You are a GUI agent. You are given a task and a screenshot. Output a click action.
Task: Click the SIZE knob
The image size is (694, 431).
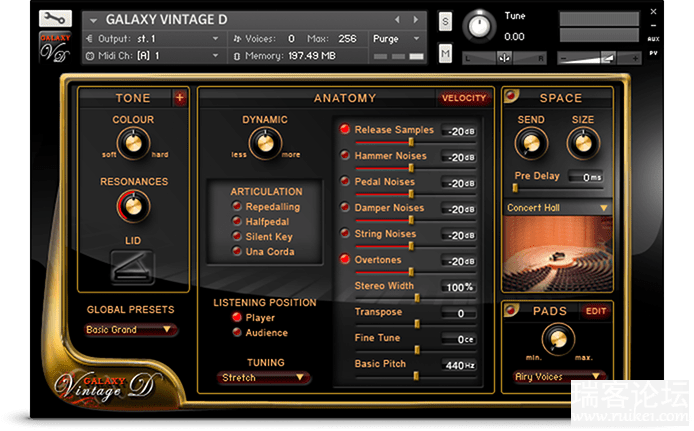pyautogui.click(x=583, y=143)
